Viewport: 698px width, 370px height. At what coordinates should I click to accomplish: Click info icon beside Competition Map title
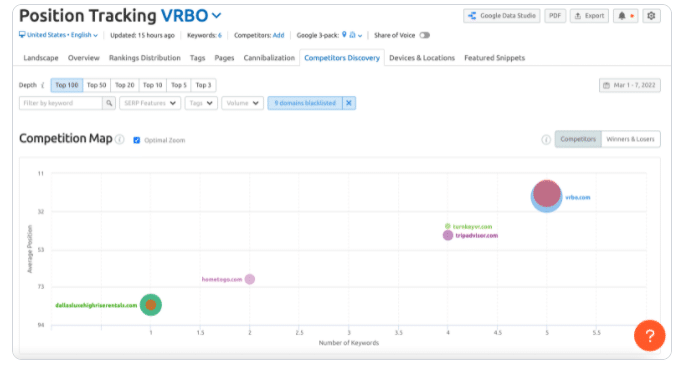pyautogui.click(x=120, y=140)
